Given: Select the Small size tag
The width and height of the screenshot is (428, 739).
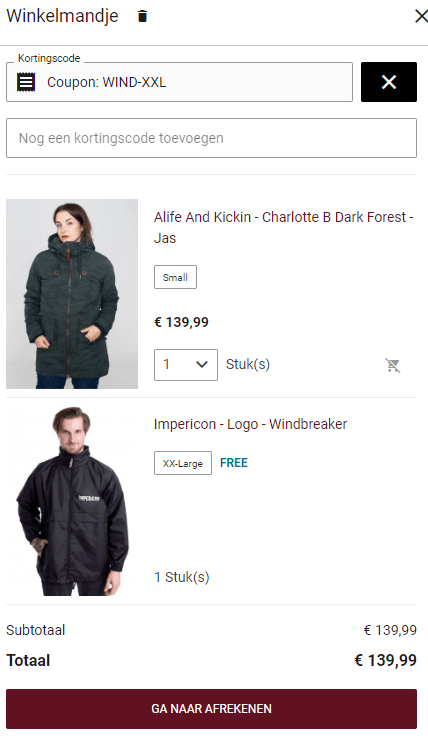Looking at the screenshot, I should click(x=175, y=277).
